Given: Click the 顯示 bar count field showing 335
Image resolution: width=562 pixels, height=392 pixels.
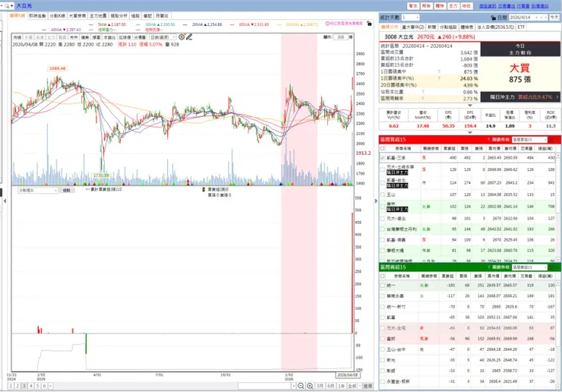Looking at the screenshot, I should [341, 37].
